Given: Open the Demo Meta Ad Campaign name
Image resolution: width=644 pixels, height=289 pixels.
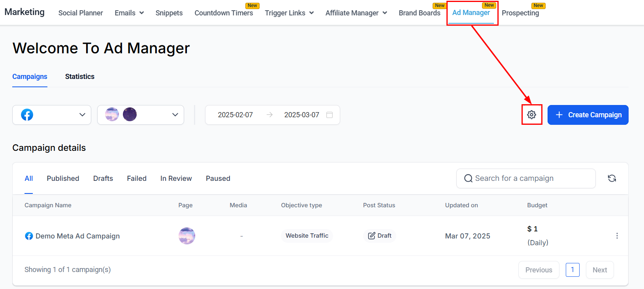Looking at the screenshot, I should (77, 236).
